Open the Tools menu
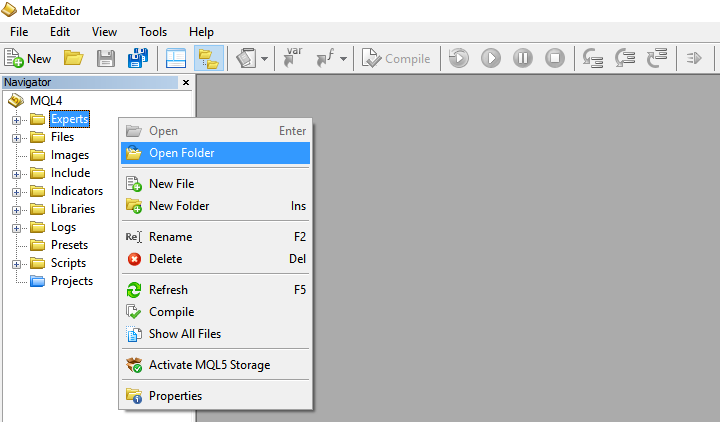The image size is (721, 422). coord(153,32)
